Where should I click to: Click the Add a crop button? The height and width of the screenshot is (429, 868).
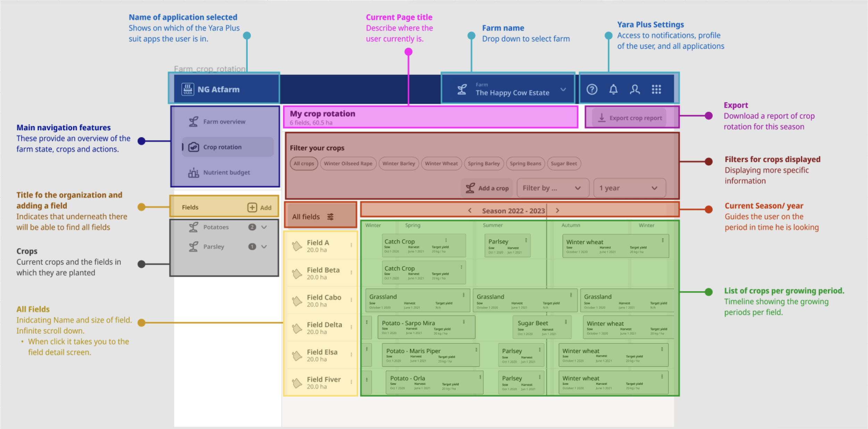pos(487,188)
